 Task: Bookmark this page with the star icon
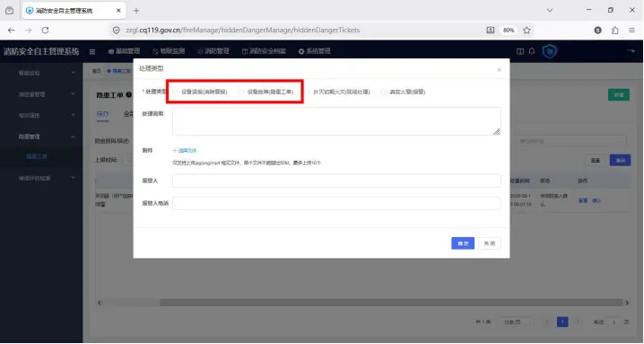coord(527,30)
